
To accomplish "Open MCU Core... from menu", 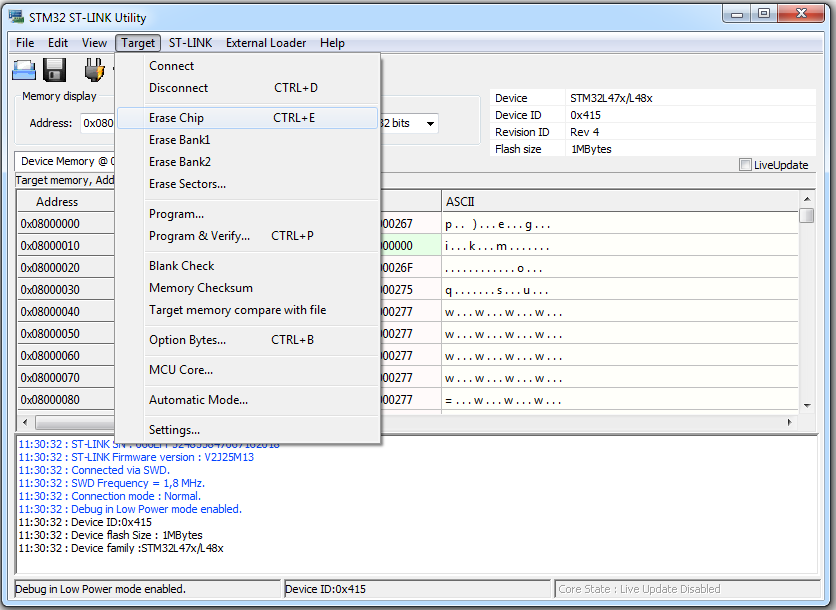I will pyautogui.click(x=247, y=370).
